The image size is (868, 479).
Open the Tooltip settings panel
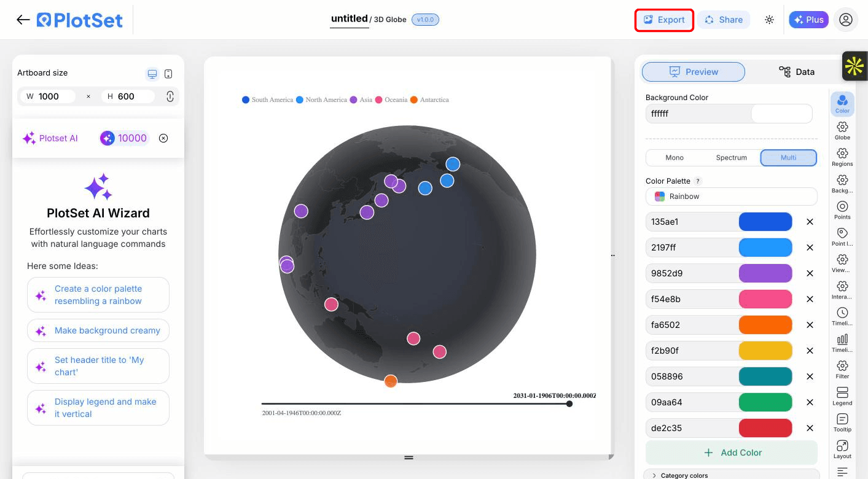point(842,423)
